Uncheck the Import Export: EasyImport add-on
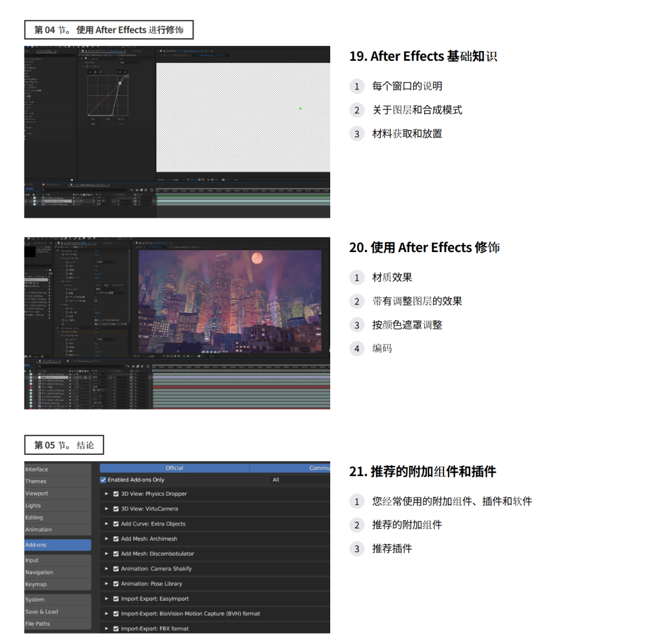 click(x=116, y=599)
